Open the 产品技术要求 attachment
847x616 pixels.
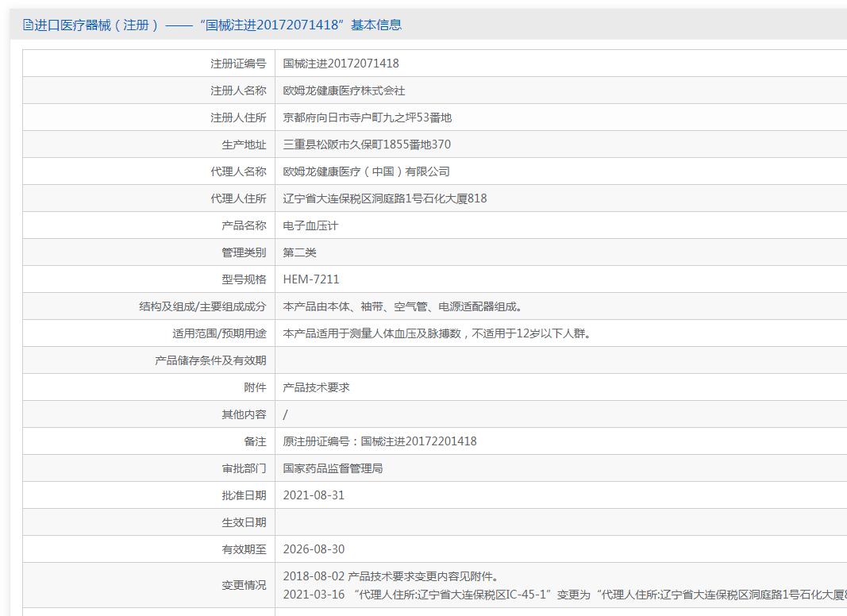click(x=316, y=387)
